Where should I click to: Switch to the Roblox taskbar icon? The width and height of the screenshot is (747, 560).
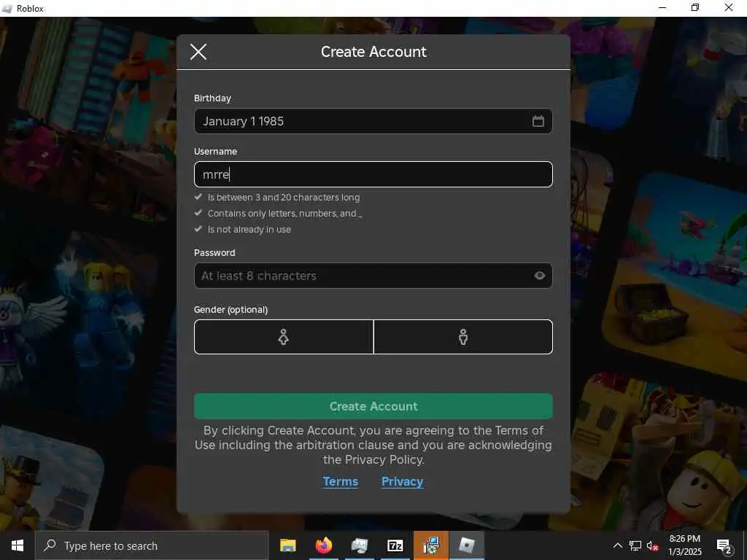pyautogui.click(x=467, y=545)
